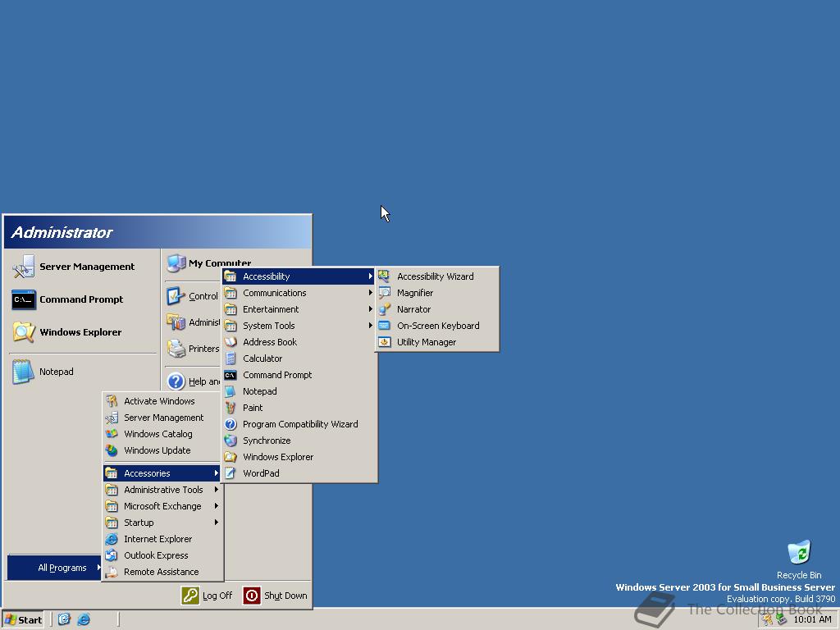
Task: Click the Shut Down button
Action: [x=276, y=596]
